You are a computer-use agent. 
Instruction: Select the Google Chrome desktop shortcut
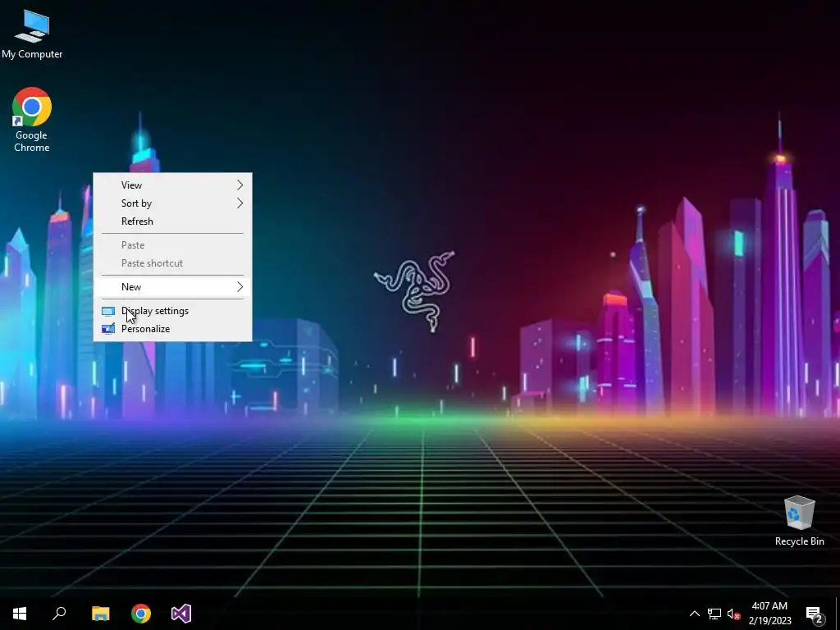pyautogui.click(x=32, y=120)
